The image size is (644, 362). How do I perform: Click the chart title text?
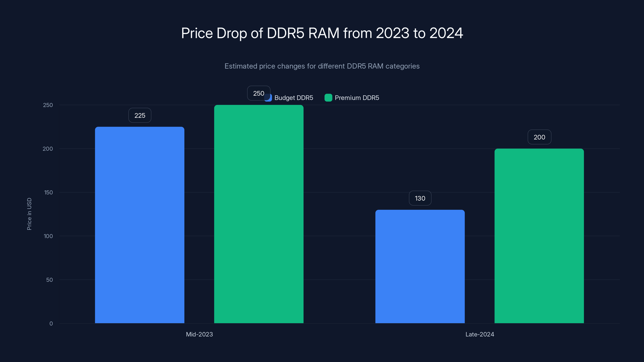[x=322, y=33]
